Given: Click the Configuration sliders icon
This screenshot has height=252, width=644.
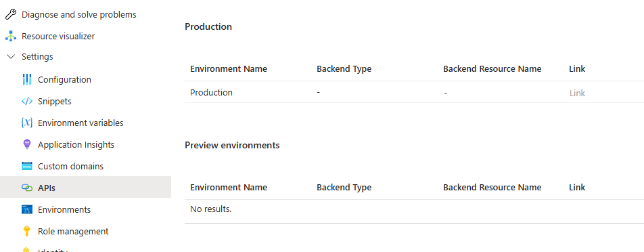Looking at the screenshot, I should (26, 79).
